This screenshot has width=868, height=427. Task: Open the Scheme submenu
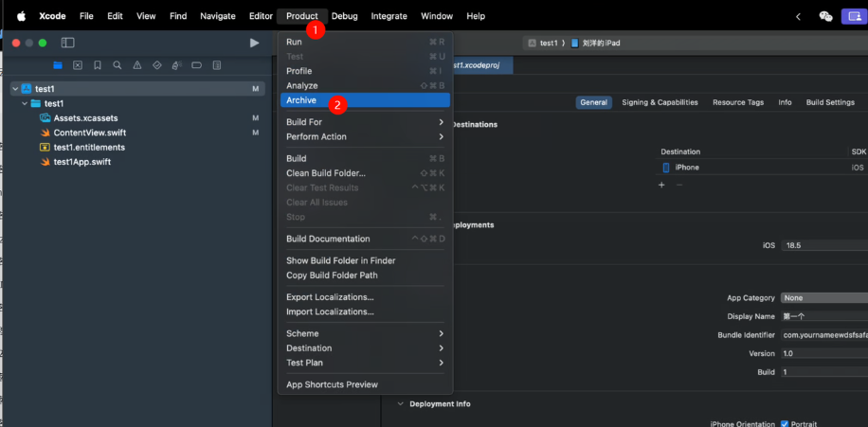(x=365, y=333)
